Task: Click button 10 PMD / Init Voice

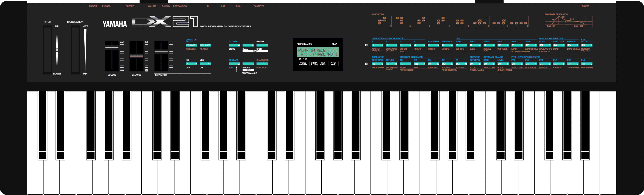Action: (x=503, y=45)
